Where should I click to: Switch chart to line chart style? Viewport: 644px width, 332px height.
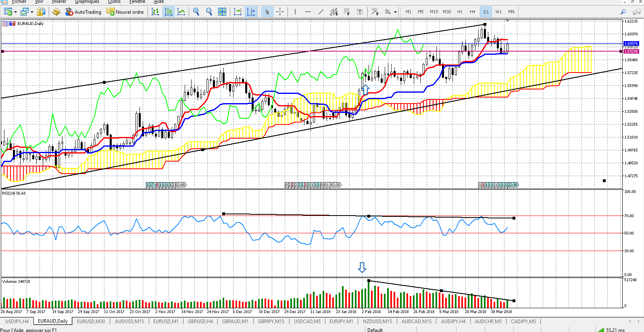pos(181,12)
